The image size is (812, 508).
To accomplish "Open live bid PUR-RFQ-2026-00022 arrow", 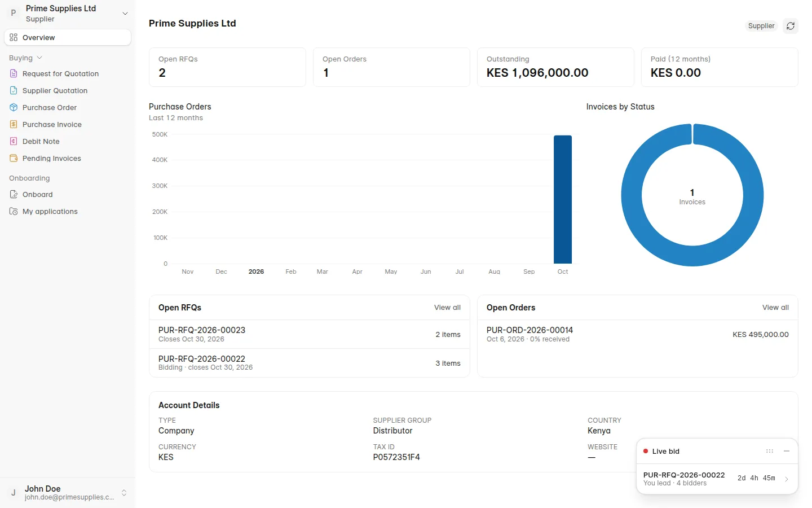I will 787,479.
